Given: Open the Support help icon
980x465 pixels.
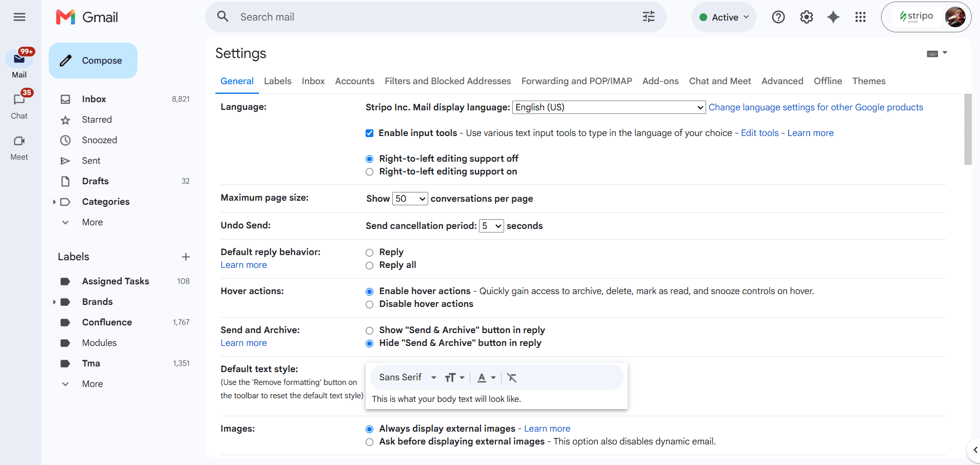Looking at the screenshot, I should point(778,17).
